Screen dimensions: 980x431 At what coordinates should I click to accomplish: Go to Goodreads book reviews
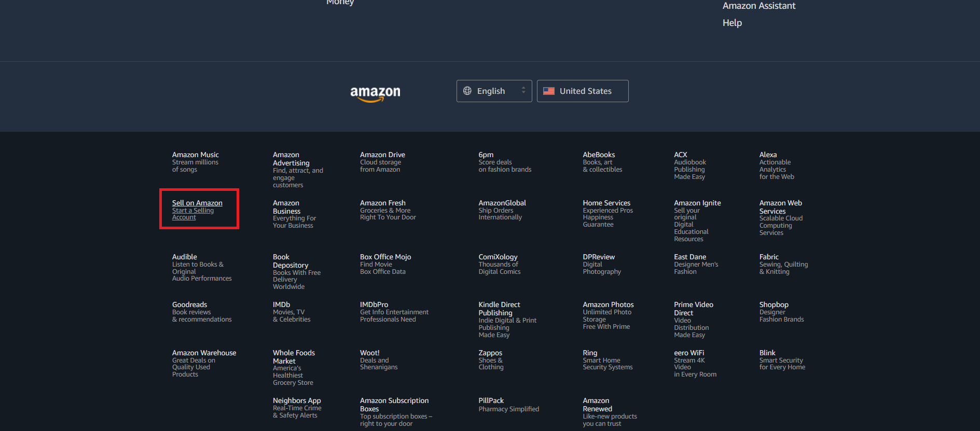pos(202,312)
